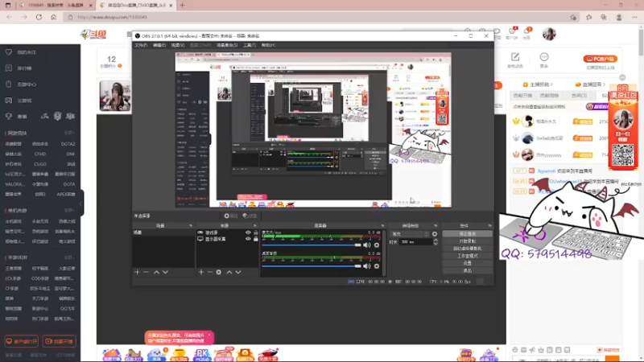Pop out the OBS Sources dock via its header icon
This screenshot has width=644, height=362.
point(254,226)
